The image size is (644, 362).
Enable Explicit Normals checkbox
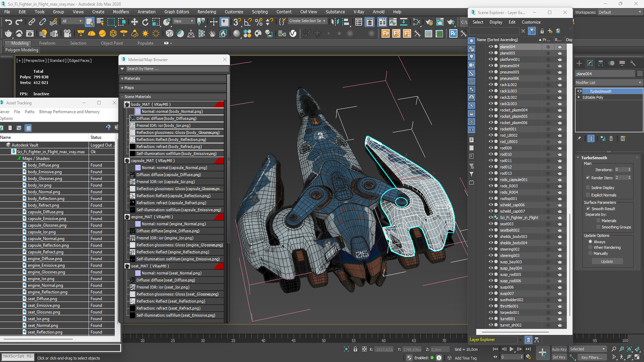click(x=588, y=195)
